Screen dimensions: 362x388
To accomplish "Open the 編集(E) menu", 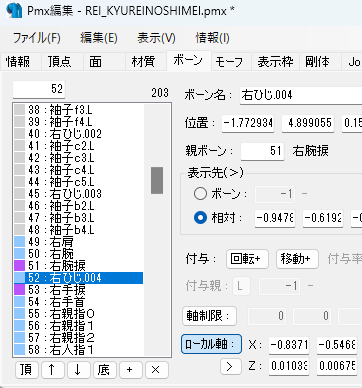I will [99, 38].
